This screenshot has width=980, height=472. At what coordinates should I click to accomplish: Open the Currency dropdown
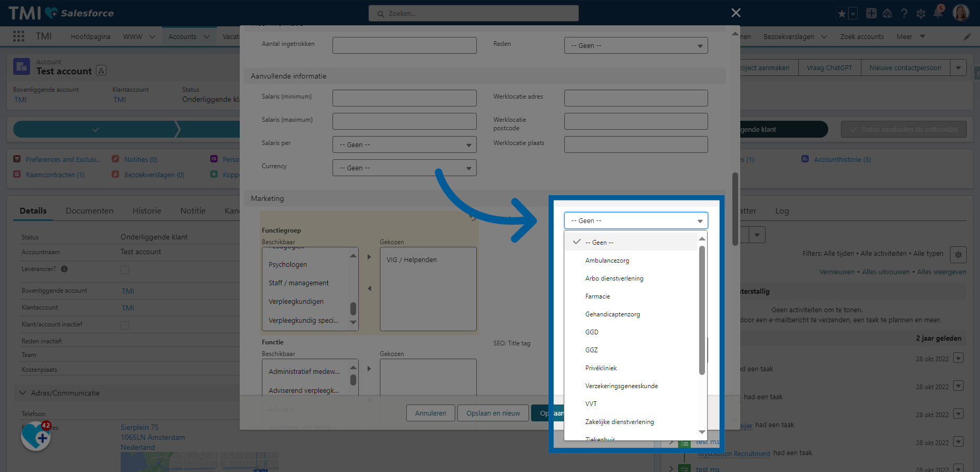coord(405,168)
